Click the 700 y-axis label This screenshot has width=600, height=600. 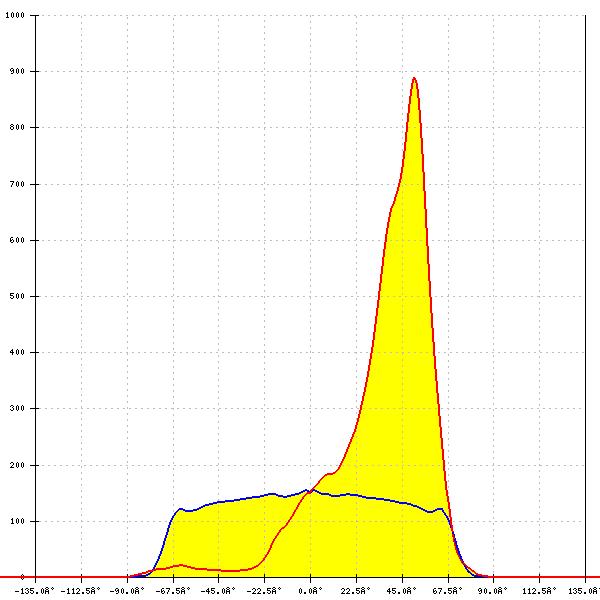click(x=17, y=184)
